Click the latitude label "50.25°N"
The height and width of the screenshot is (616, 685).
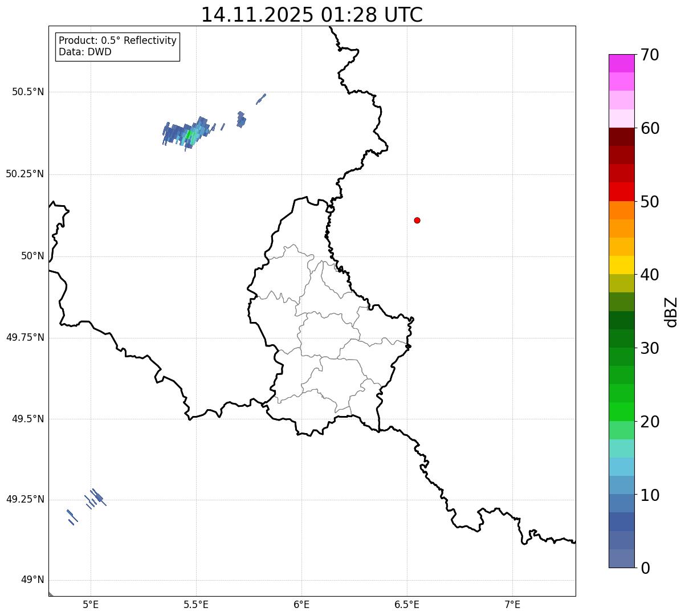[x=25, y=174]
